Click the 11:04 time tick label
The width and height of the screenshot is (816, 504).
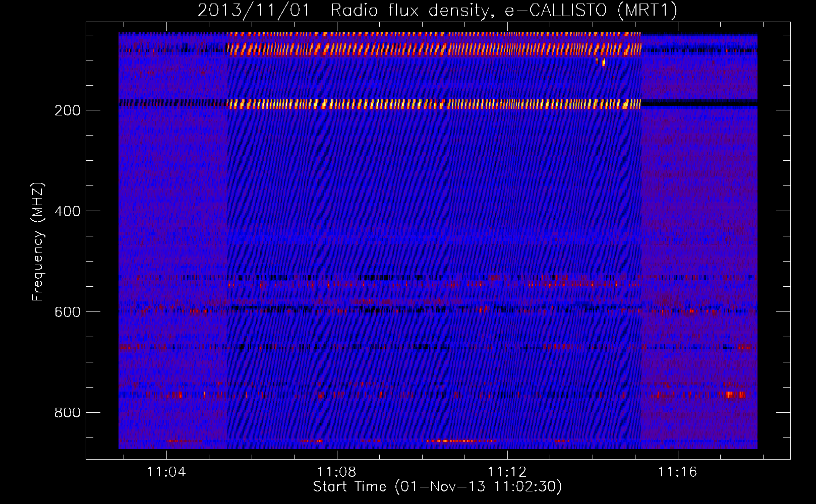[166, 472]
